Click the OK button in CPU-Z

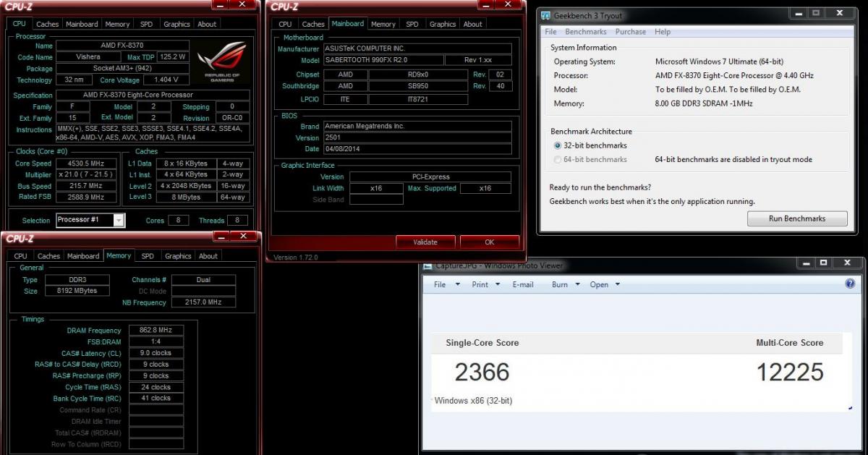pyautogui.click(x=490, y=242)
